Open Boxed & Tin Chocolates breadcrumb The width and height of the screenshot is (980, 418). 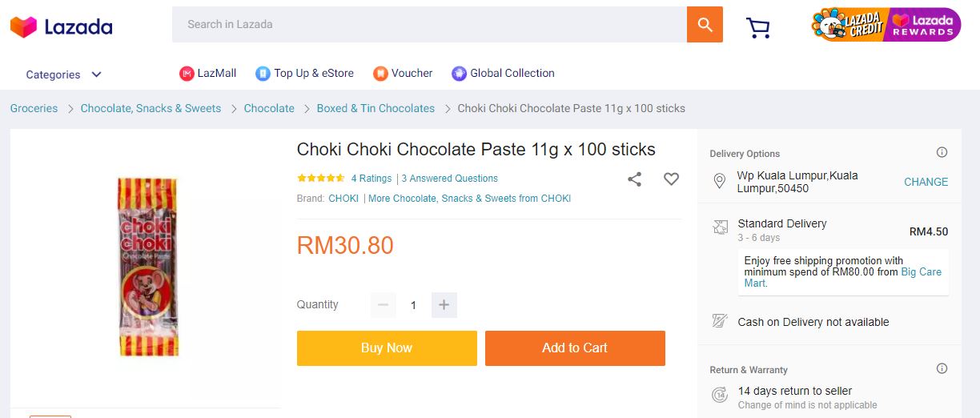tap(376, 108)
